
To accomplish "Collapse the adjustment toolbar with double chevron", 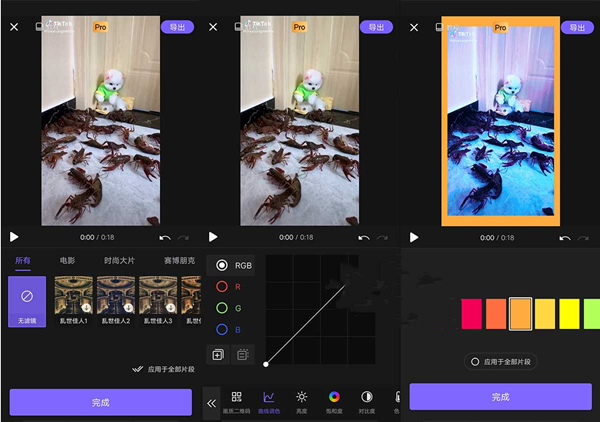I will 212,402.
